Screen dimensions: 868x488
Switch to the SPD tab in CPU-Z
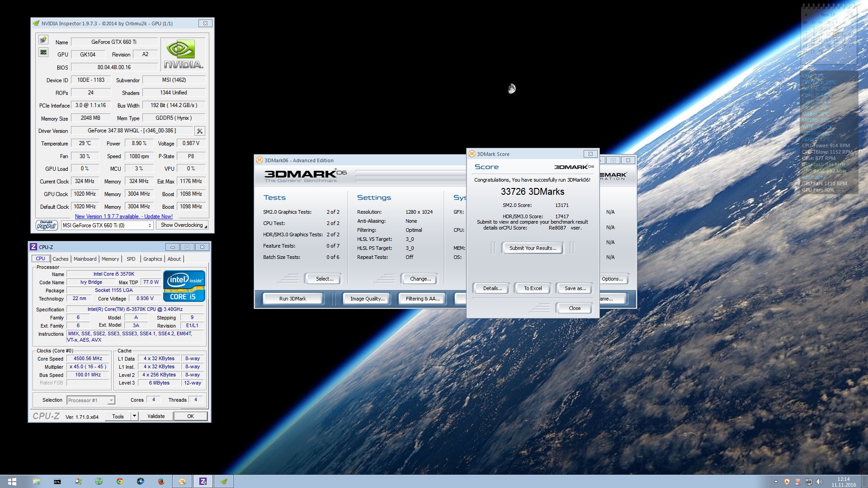click(x=131, y=259)
